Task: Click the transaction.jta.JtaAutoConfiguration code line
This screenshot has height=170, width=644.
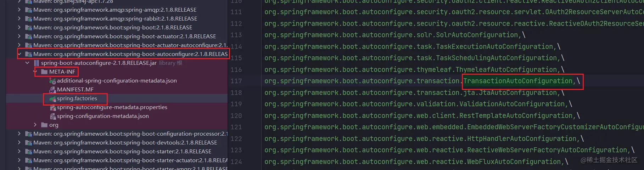Action: tap(414, 93)
